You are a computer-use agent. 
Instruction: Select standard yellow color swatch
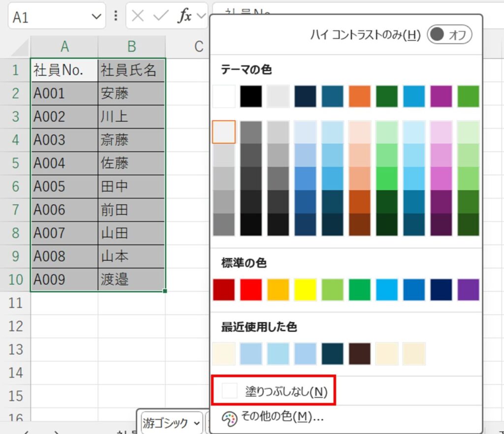click(305, 290)
